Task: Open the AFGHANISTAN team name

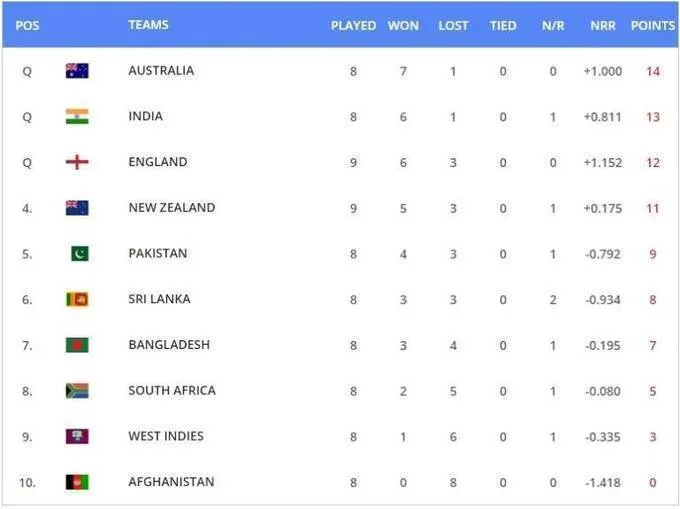Action: (171, 482)
